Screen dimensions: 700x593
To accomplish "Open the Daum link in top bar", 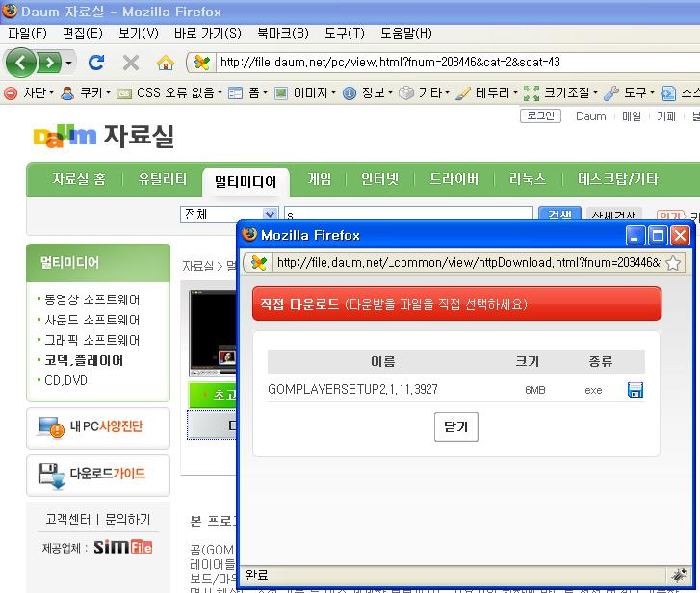I will tap(590, 116).
